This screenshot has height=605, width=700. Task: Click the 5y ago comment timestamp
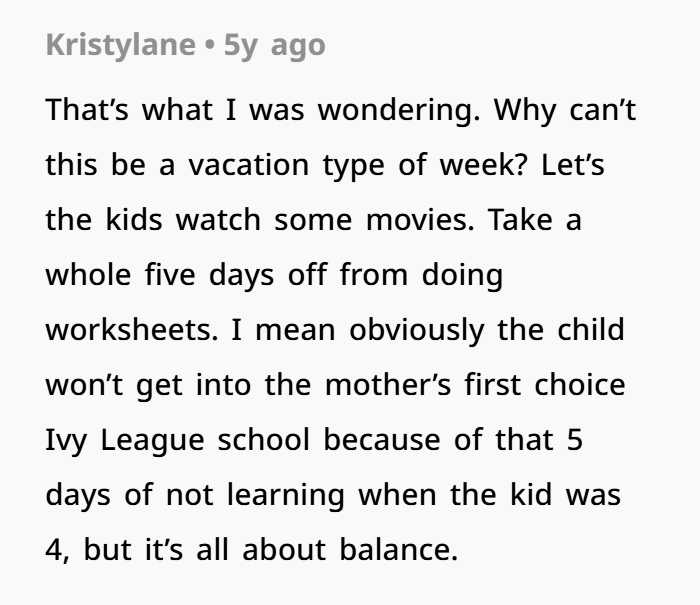pyautogui.click(x=274, y=45)
